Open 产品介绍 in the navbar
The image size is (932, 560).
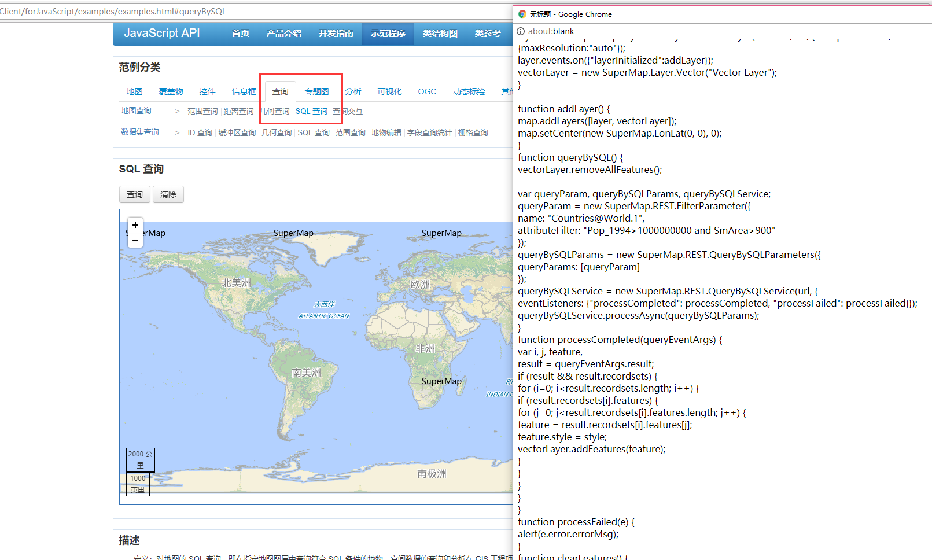(x=284, y=34)
